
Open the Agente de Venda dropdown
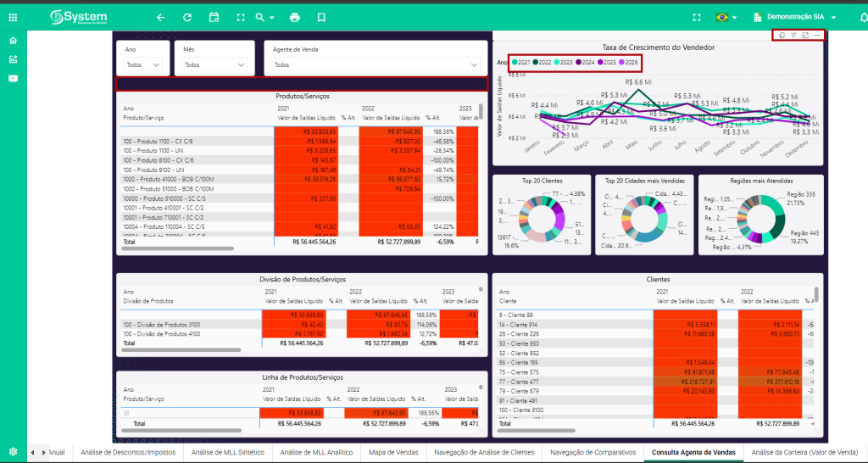[x=474, y=64]
